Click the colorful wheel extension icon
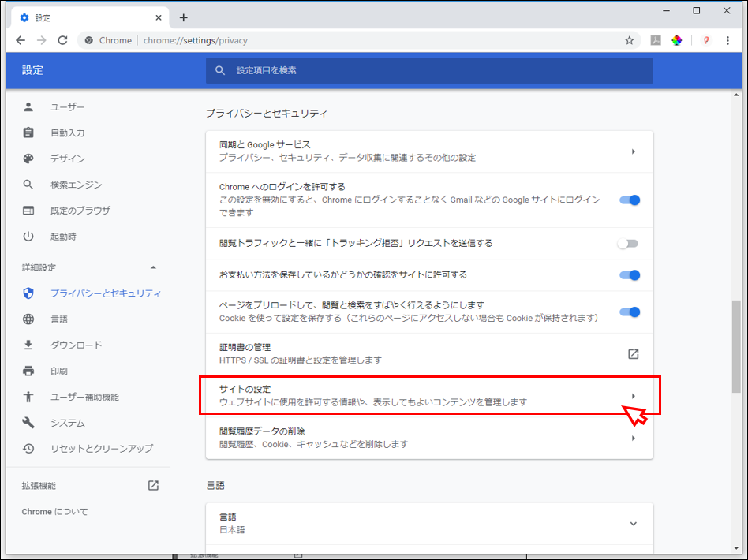748x560 pixels. tap(676, 40)
